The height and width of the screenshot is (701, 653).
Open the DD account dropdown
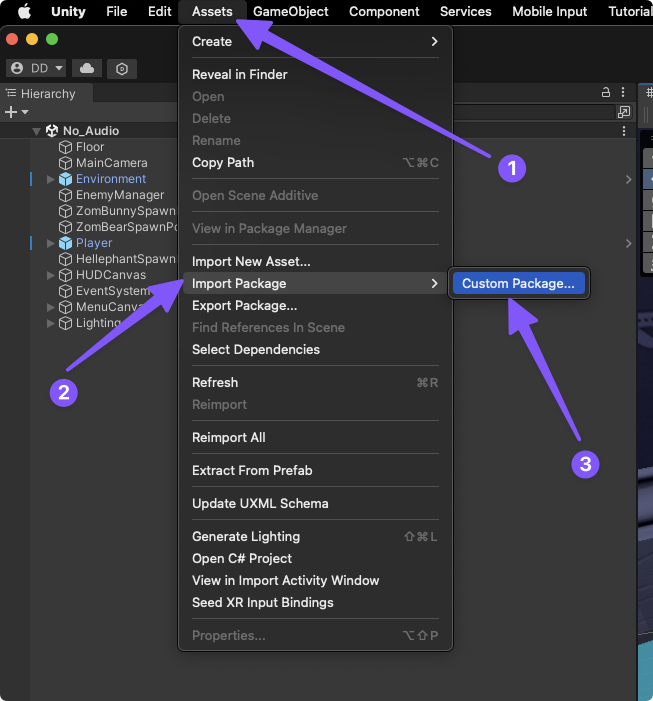(x=36, y=68)
